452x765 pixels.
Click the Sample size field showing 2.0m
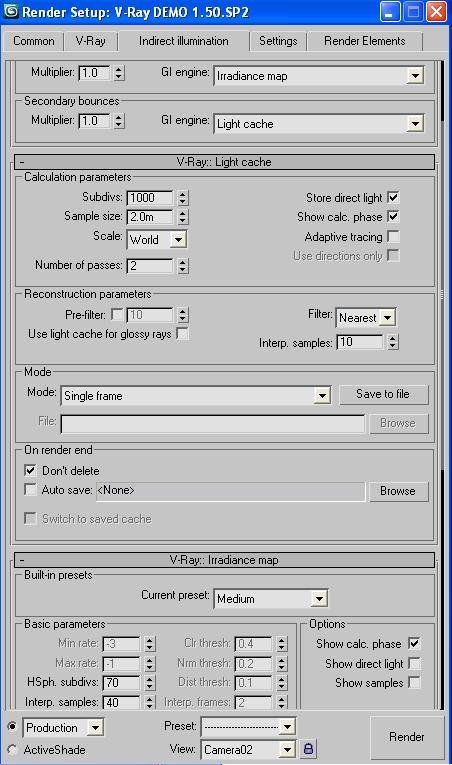point(150,217)
